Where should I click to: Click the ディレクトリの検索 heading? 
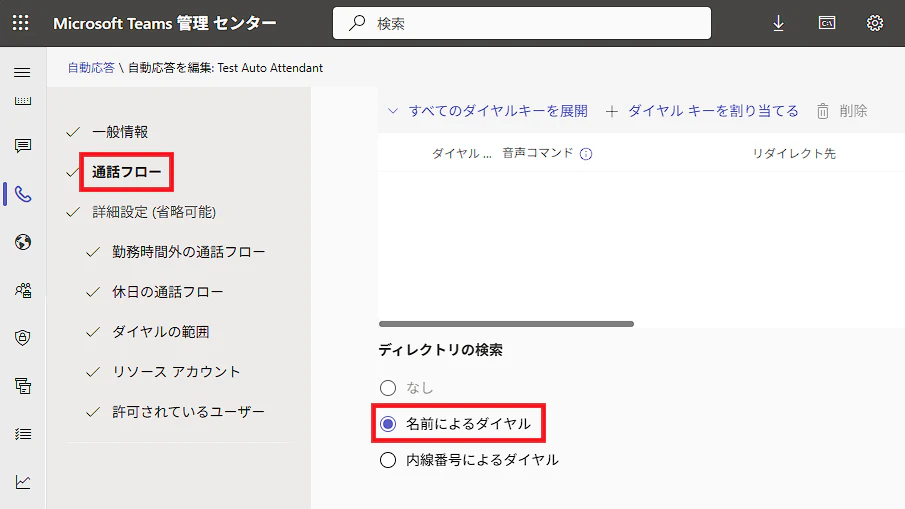(440, 350)
